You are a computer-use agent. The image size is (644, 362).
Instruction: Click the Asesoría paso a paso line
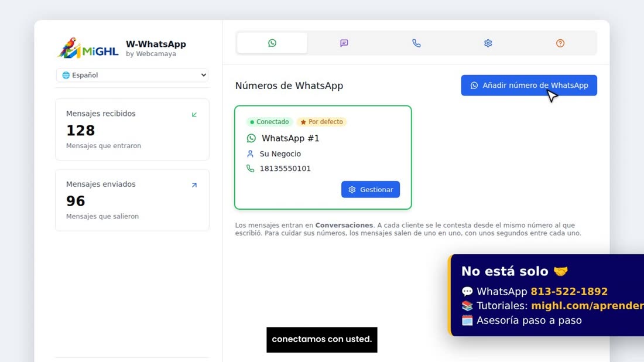[529, 320]
